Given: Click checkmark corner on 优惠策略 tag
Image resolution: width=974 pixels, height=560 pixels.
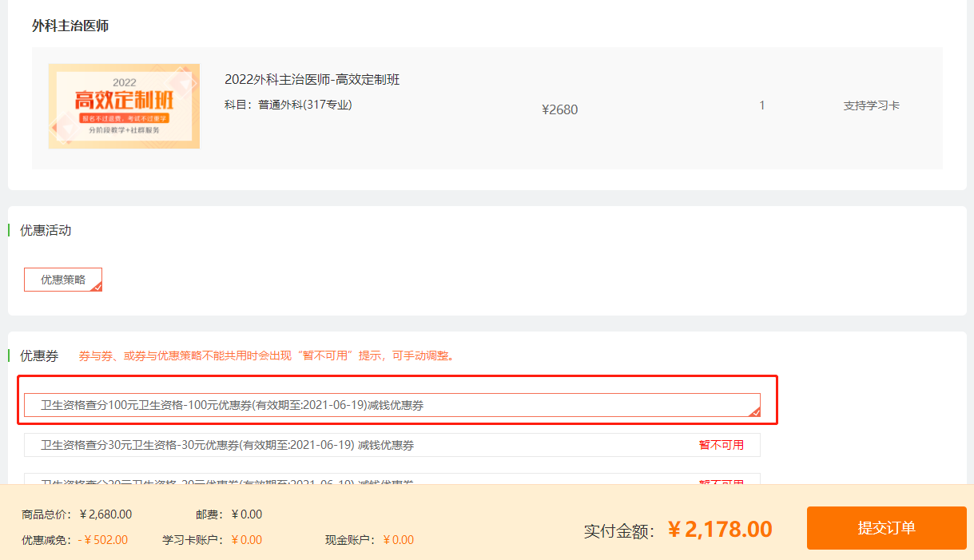Looking at the screenshot, I should point(97,286).
